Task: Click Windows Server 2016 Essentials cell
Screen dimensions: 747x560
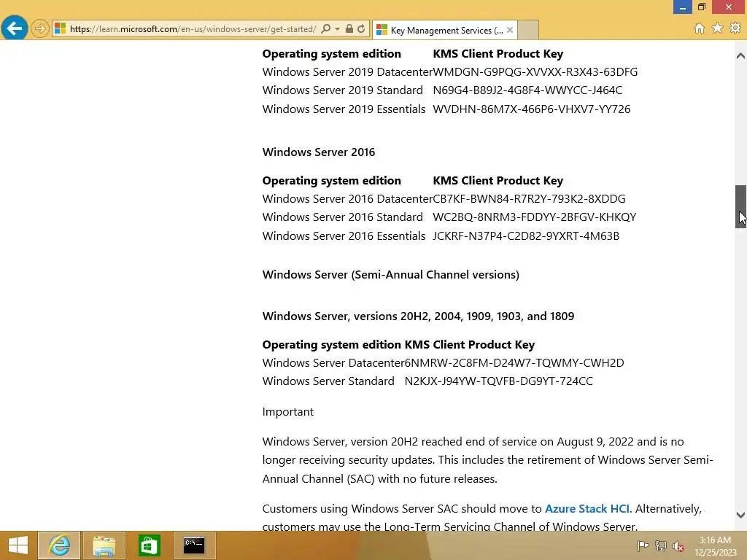Action: [x=344, y=236]
